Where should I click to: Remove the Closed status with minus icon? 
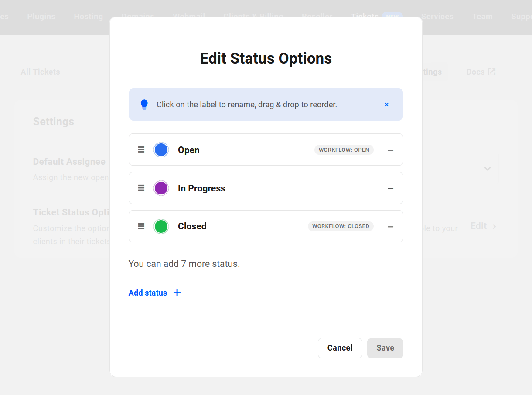tap(390, 227)
